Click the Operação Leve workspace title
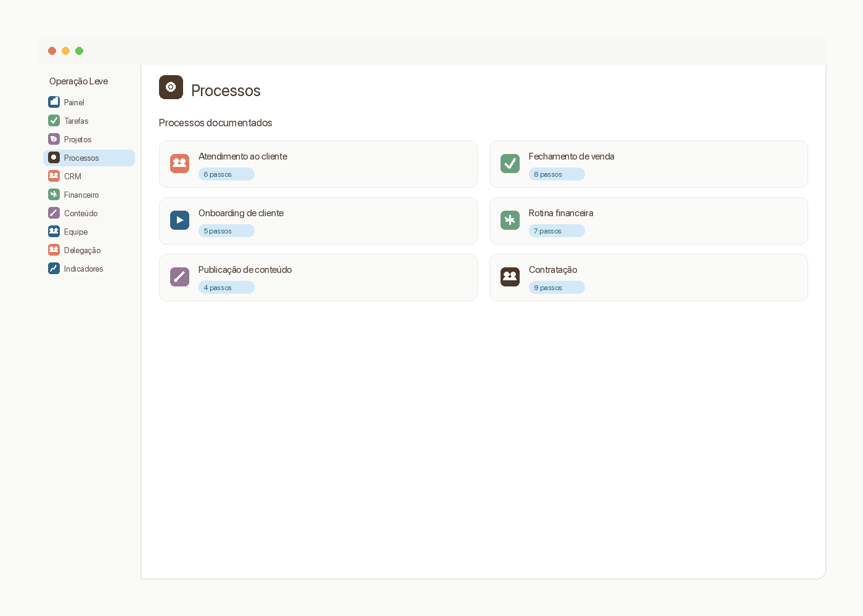 (x=78, y=81)
